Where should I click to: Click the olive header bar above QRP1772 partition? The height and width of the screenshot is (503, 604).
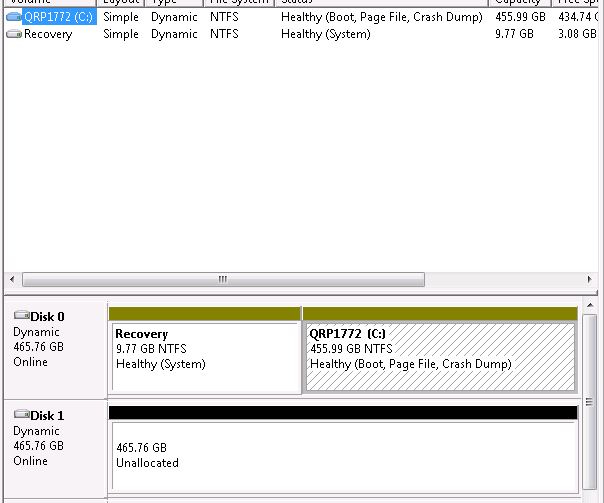point(440,314)
